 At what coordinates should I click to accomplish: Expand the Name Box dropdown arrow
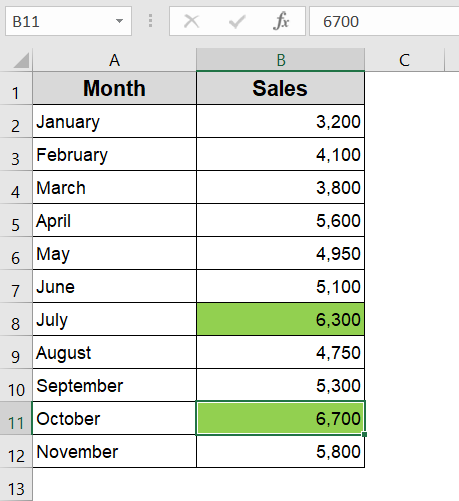[119, 21]
